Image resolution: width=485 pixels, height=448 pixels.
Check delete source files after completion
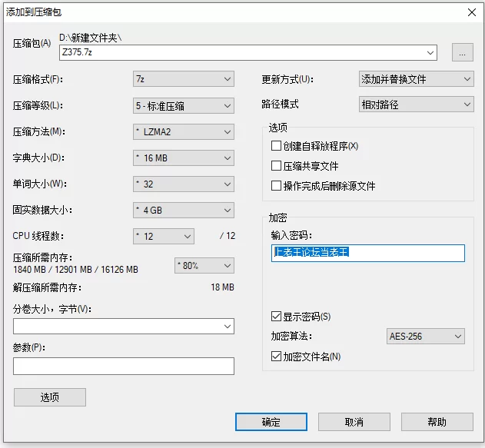277,186
